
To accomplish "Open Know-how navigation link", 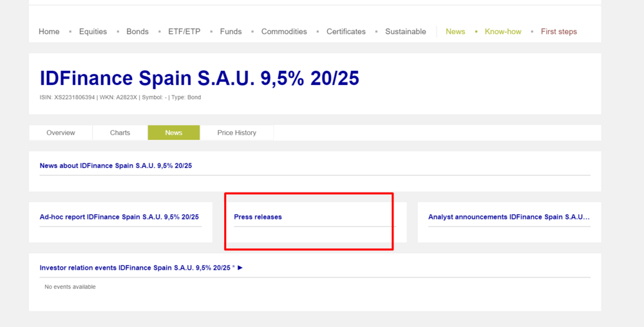I will (503, 32).
